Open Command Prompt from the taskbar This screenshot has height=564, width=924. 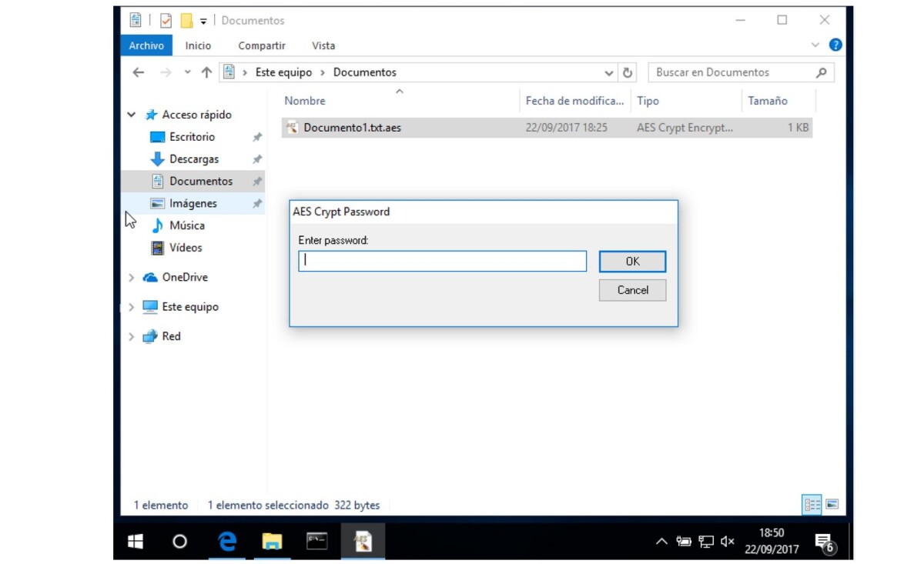click(316, 541)
